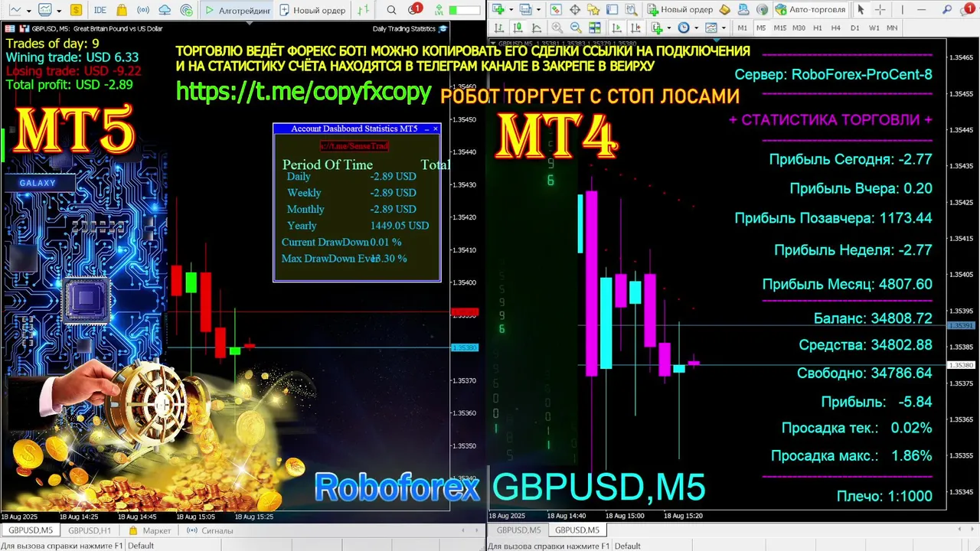Open MetaEditor via the MT5 IDE icon

(x=100, y=10)
